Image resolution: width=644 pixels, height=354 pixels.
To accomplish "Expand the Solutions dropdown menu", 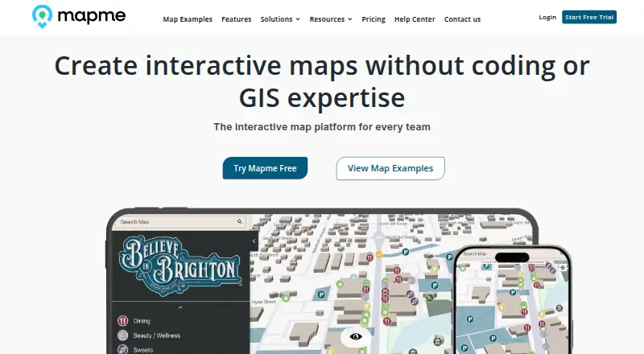I will tap(280, 19).
